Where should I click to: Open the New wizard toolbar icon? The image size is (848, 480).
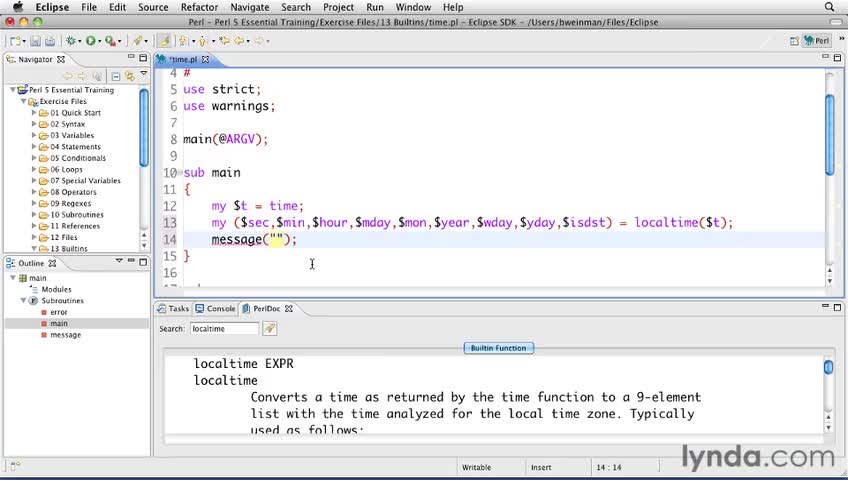(15, 41)
